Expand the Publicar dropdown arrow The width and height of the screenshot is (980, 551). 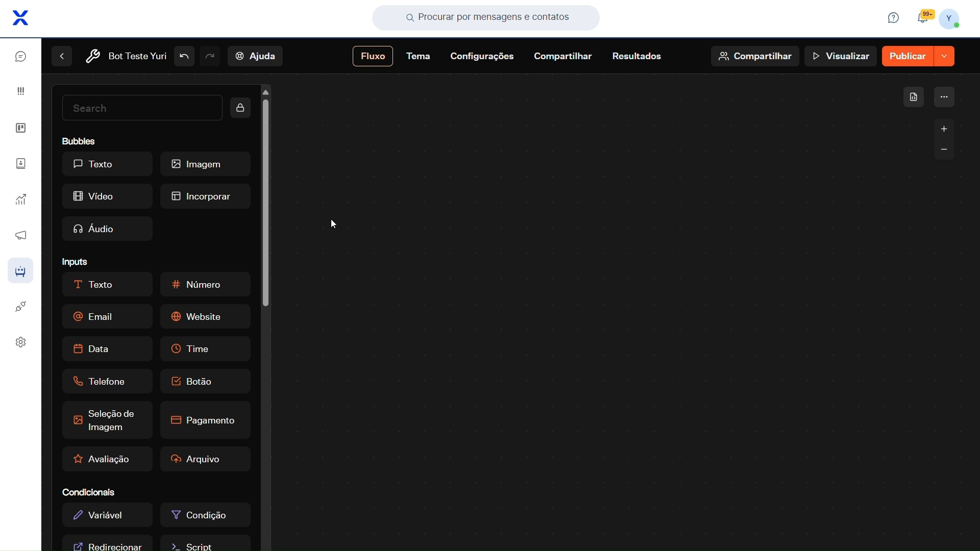coord(944,56)
